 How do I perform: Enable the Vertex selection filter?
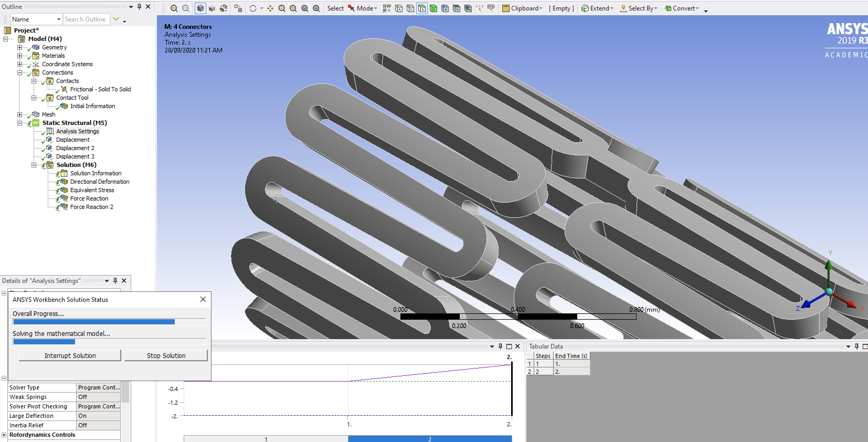click(399, 8)
